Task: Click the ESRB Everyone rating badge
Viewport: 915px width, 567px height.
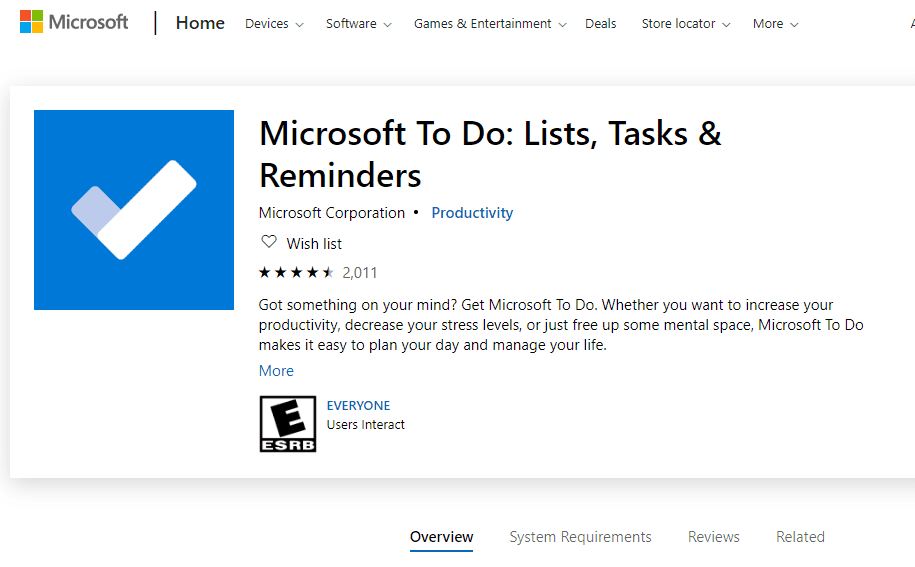Action: pos(288,424)
